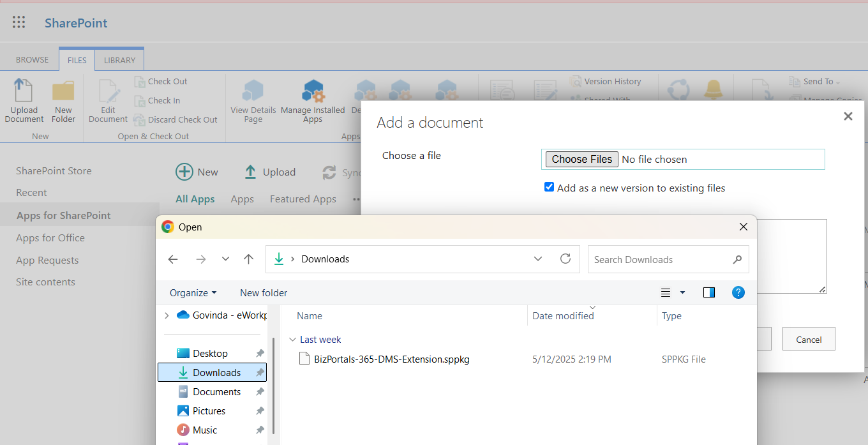Go back in the Open dialog
The height and width of the screenshot is (445, 868).
[173, 259]
